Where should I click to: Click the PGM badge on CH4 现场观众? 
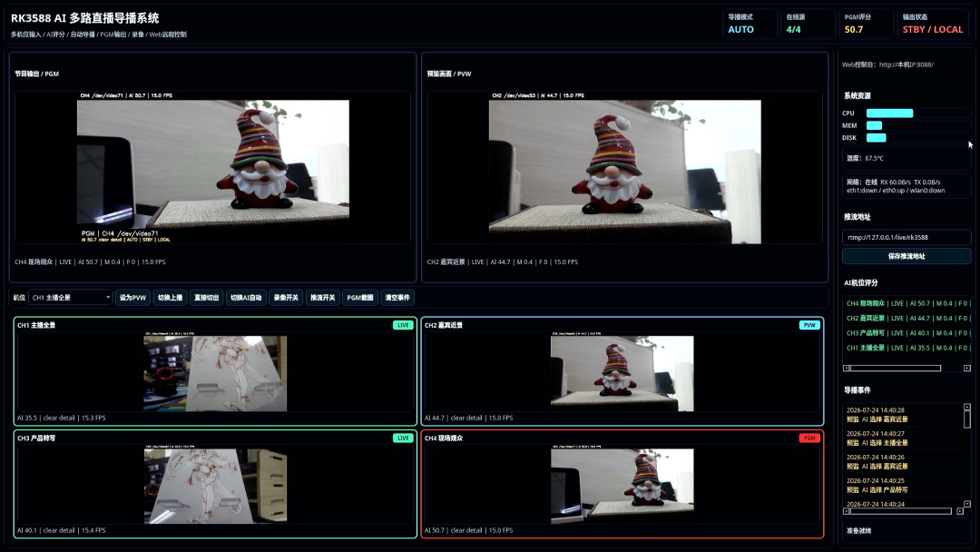click(809, 439)
